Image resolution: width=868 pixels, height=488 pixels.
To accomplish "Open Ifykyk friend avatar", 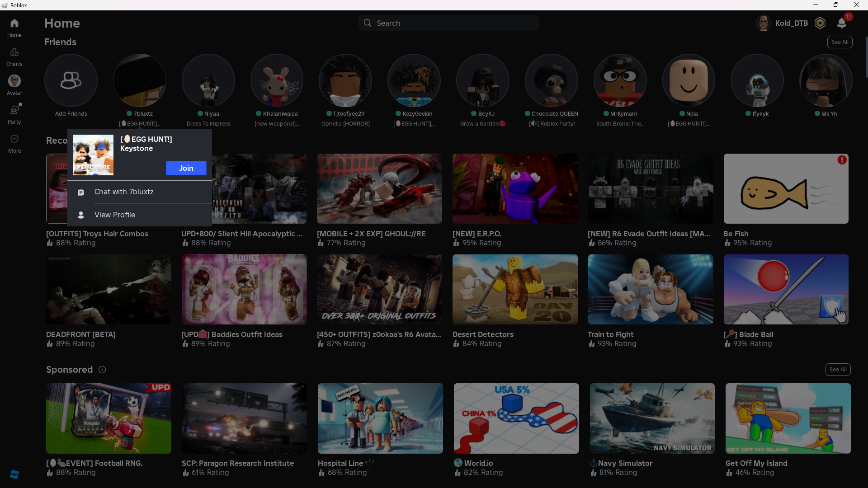I will point(757,80).
